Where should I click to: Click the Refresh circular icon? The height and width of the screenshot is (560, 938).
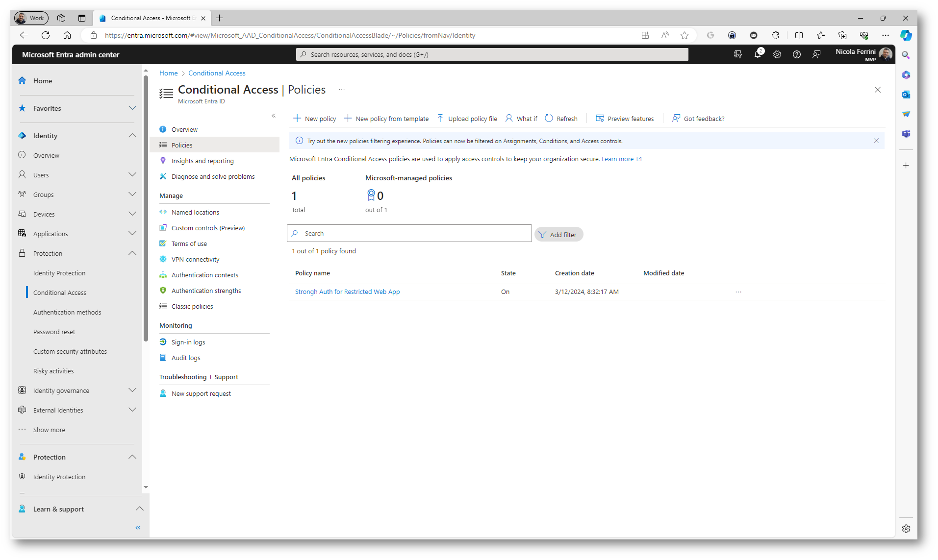click(x=549, y=119)
